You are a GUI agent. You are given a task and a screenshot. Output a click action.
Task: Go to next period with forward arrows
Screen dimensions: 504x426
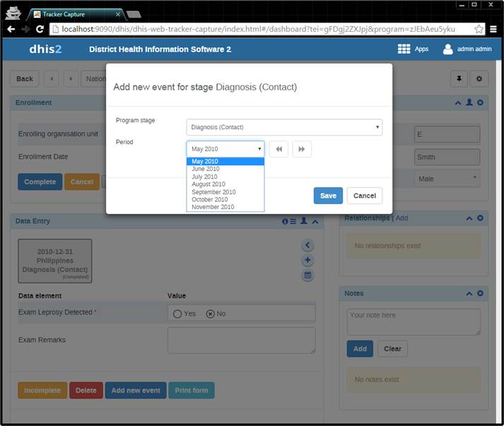(302, 149)
